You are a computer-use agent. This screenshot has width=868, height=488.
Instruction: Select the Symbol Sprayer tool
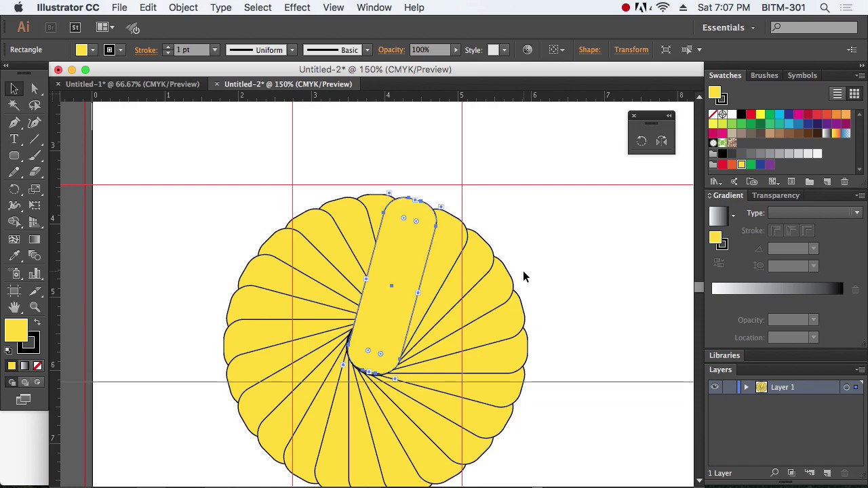[x=14, y=273]
